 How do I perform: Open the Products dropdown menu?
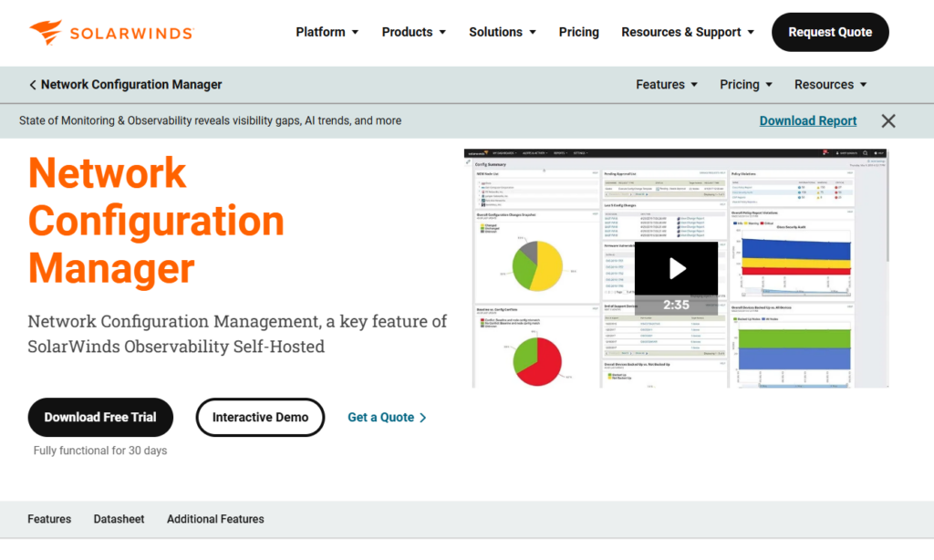(413, 32)
